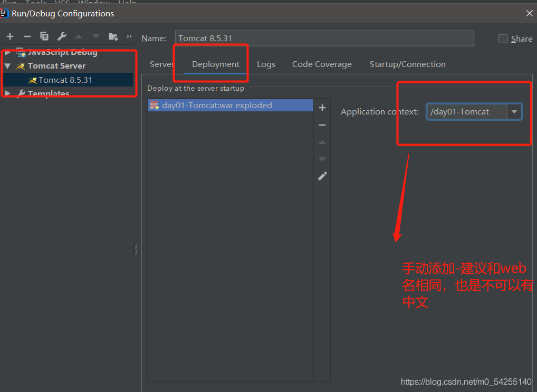Edit deployment artifact pencil icon
The height and width of the screenshot is (392, 537).
(x=322, y=176)
